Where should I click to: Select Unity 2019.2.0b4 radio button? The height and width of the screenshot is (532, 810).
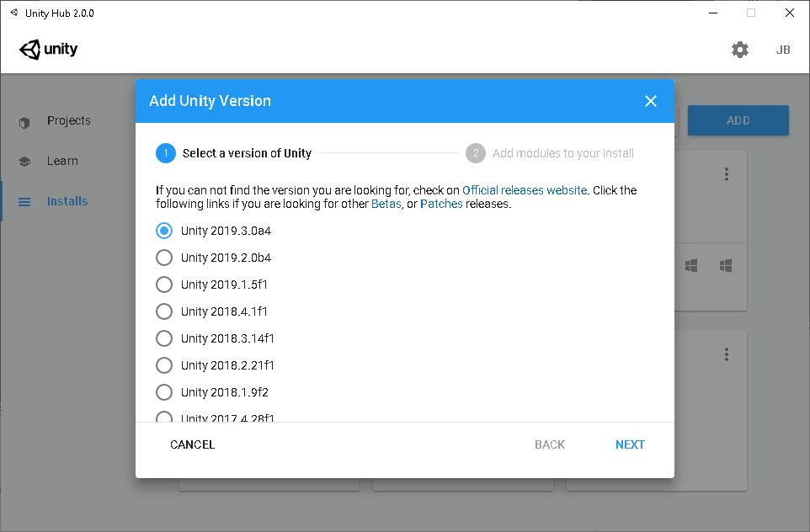(164, 258)
